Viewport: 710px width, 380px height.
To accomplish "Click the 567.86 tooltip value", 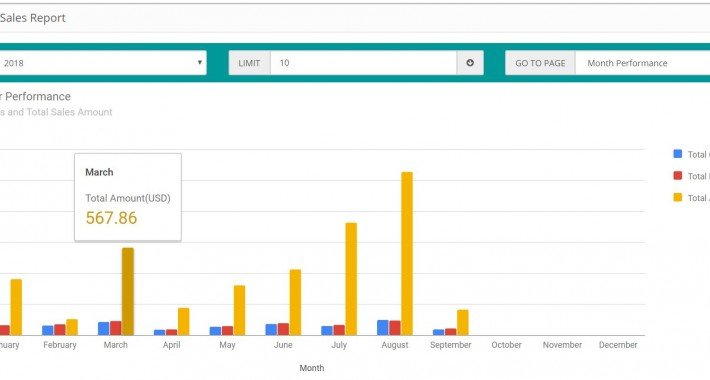I will (111, 218).
